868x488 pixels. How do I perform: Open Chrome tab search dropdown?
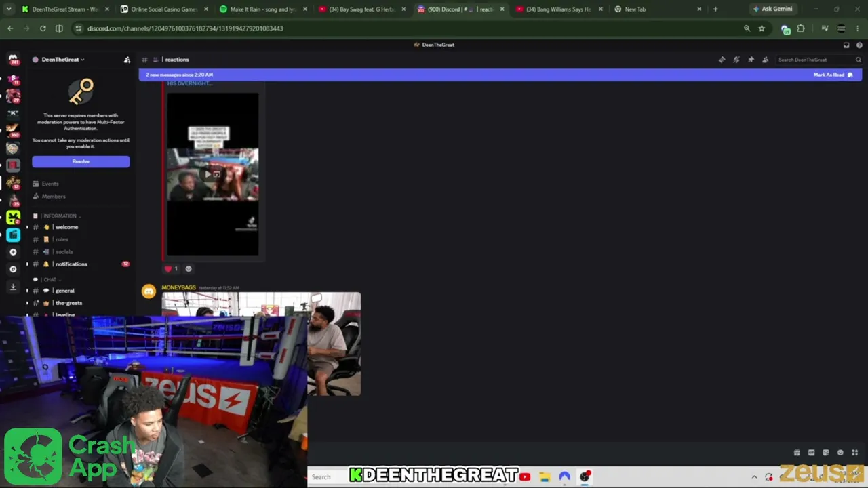(x=10, y=9)
